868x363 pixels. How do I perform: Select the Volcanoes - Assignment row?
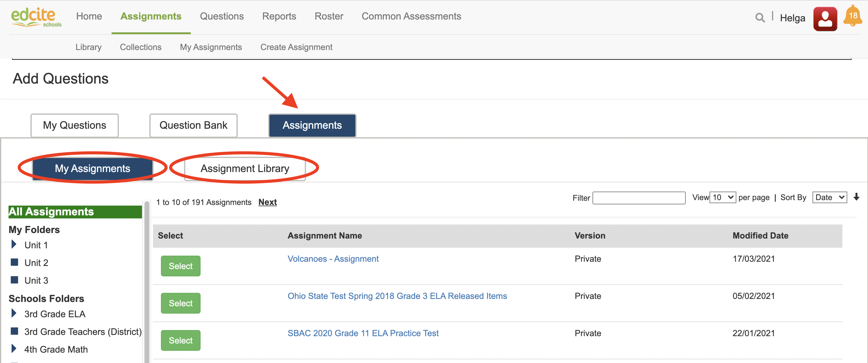(x=180, y=266)
